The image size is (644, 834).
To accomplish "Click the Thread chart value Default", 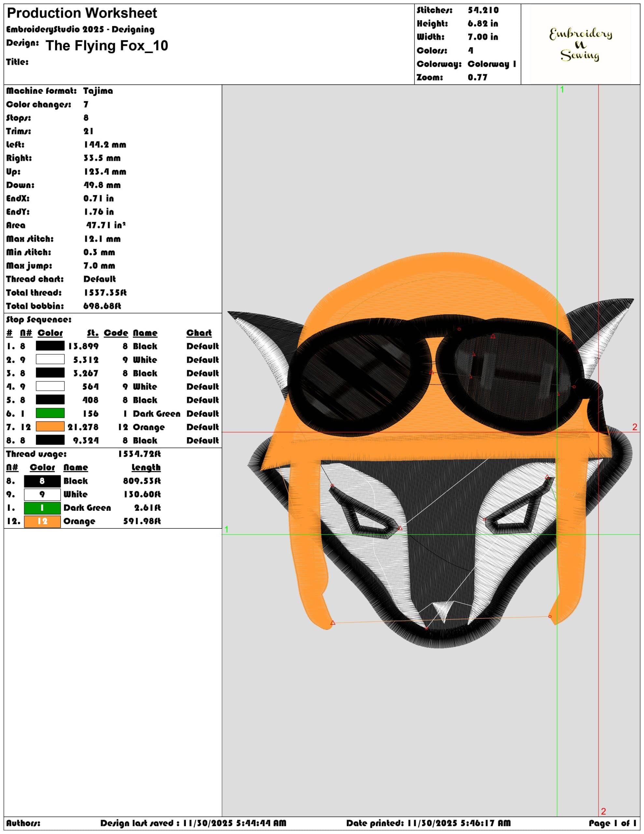I will (x=100, y=279).
